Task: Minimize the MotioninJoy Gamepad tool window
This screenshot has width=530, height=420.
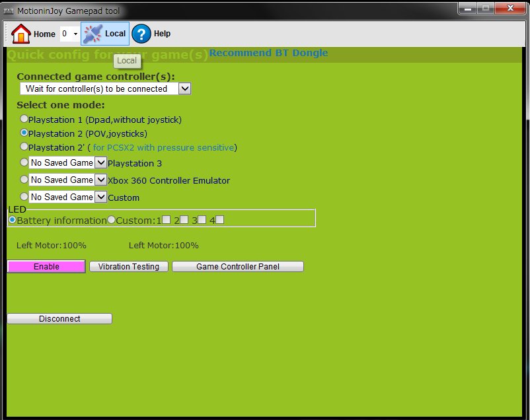Action: [x=468, y=8]
